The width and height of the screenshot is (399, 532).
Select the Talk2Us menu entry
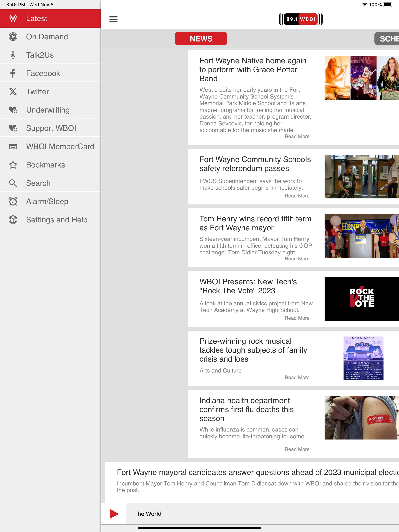(x=50, y=55)
